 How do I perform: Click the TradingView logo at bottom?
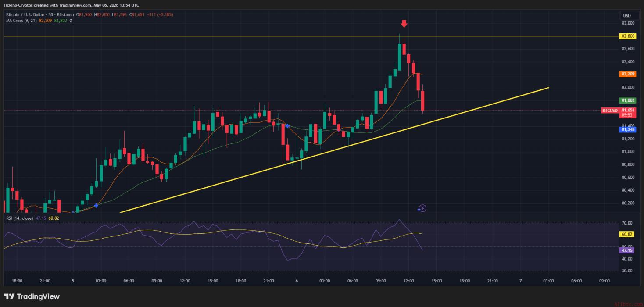[x=32, y=296]
